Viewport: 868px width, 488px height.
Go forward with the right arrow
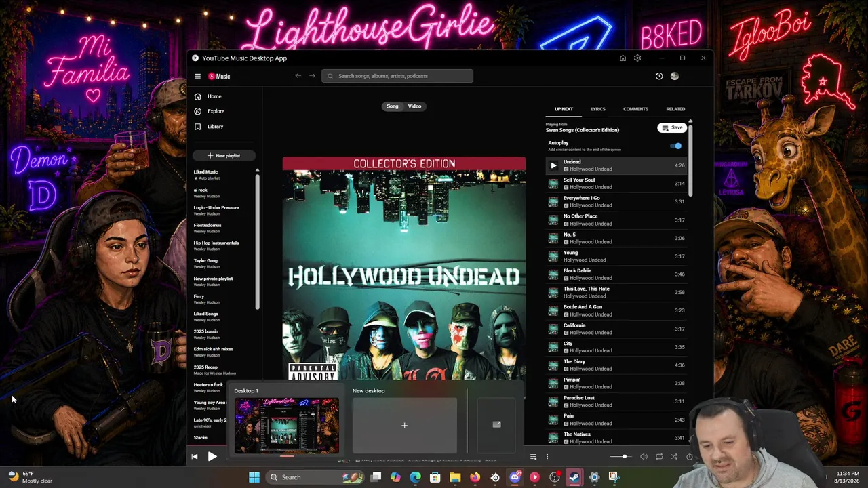312,76
